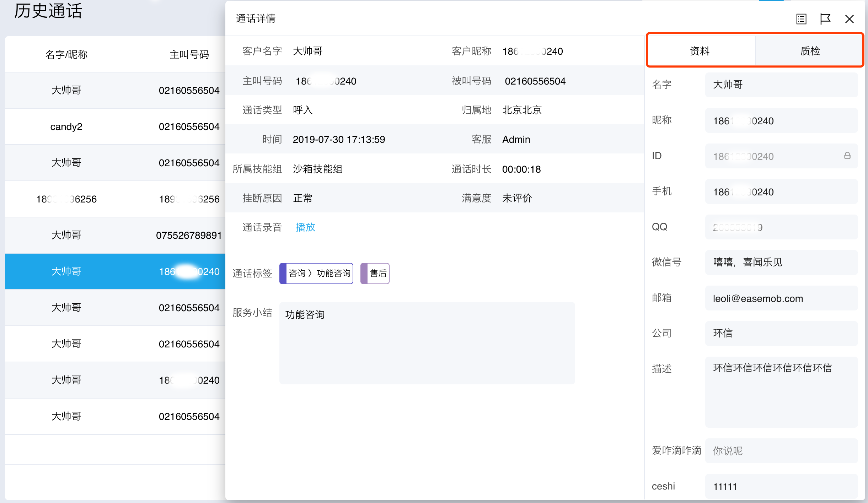Close the call details panel
This screenshot has height=503, width=868.
point(849,19)
